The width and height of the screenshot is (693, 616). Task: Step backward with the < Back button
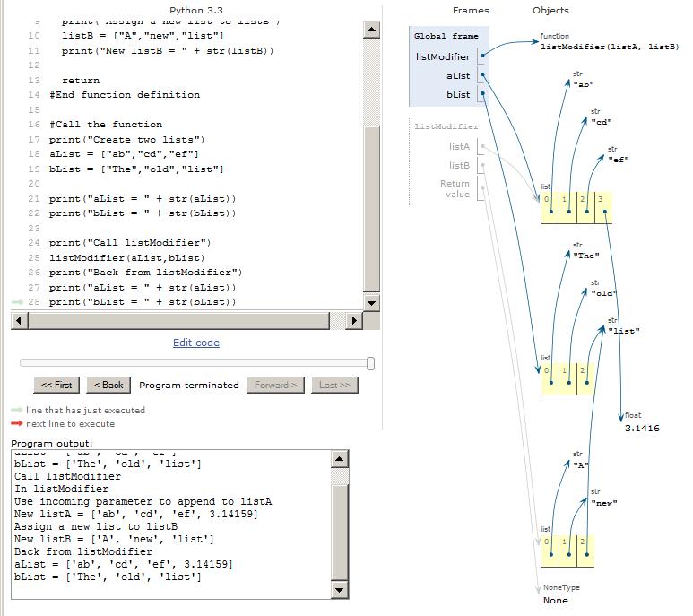click(108, 385)
